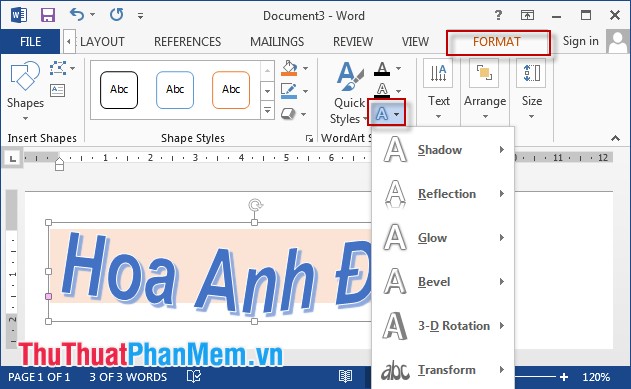
Task: Open the Text Outline dropdown arrow
Action: [398, 91]
